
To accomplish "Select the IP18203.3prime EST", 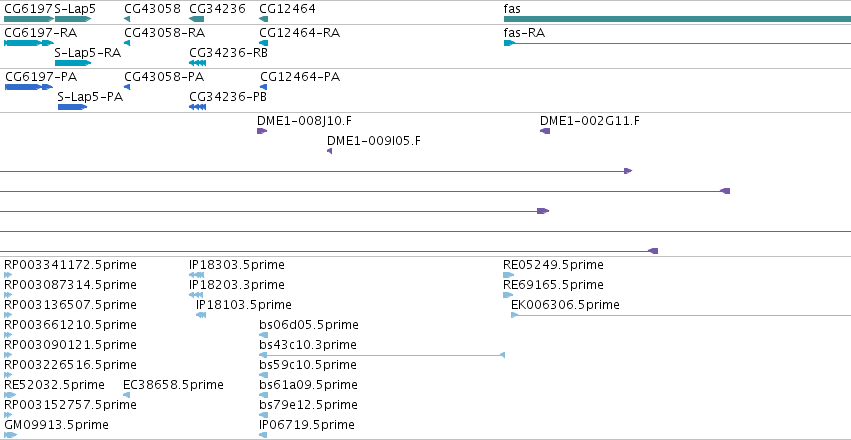I will click(x=196, y=295).
